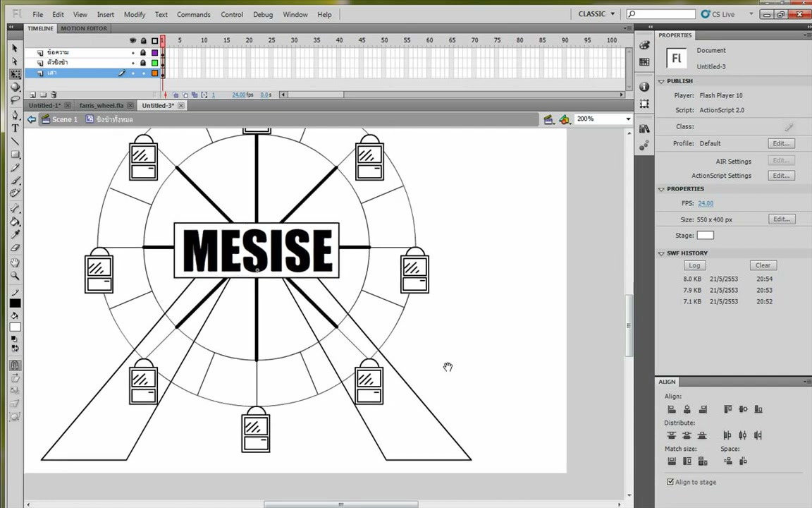Select the Brush tool
This screenshot has height=508, width=812.
(x=15, y=181)
